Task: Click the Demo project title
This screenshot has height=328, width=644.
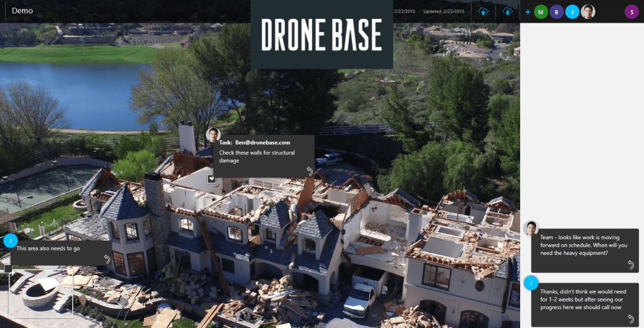Action: 22,11
